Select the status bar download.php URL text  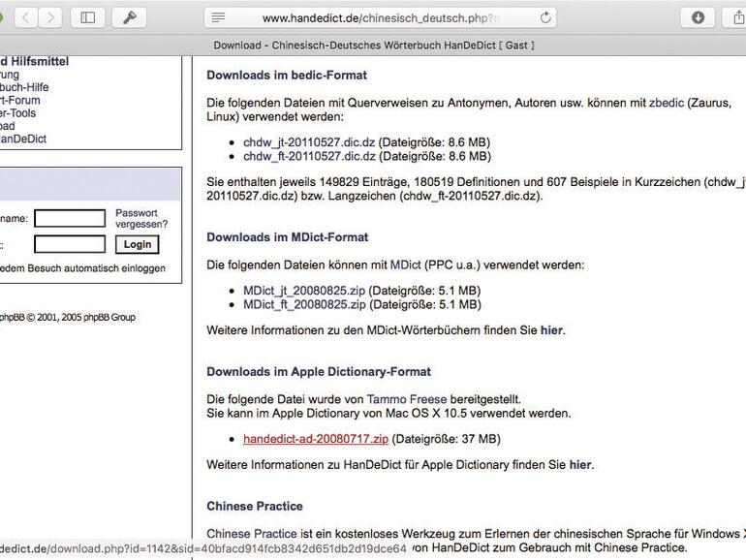tap(203, 549)
